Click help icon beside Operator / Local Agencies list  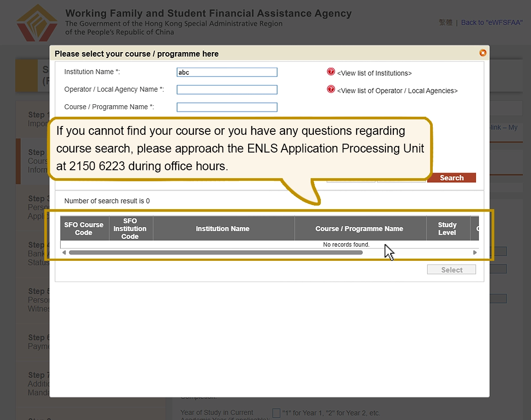(331, 89)
